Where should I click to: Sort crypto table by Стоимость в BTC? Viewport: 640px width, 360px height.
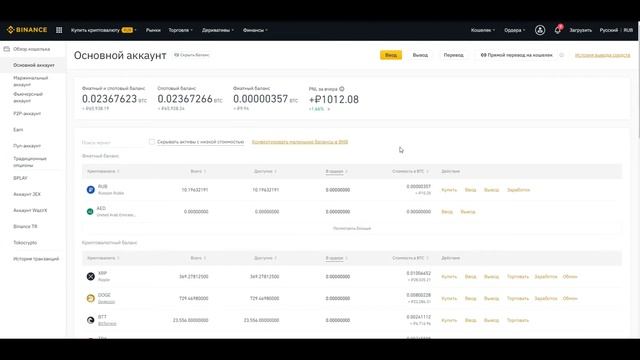click(411, 258)
